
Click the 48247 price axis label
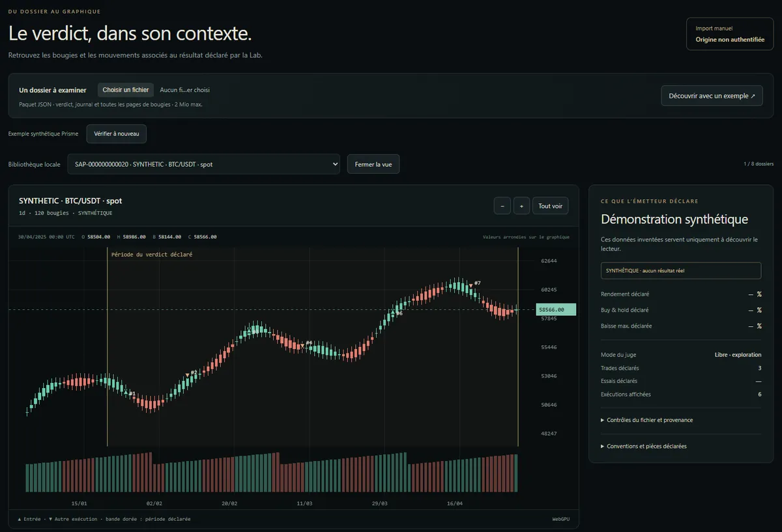pyautogui.click(x=549, y=434)
